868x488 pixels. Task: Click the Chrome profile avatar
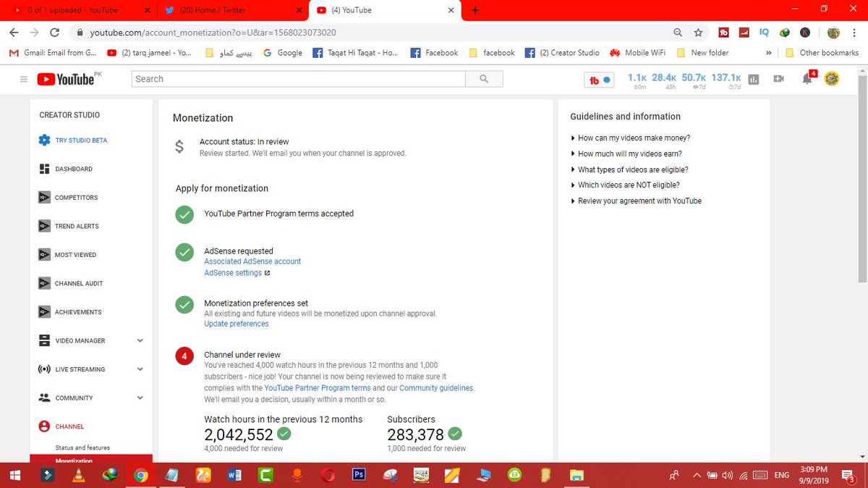pos(833,33)
